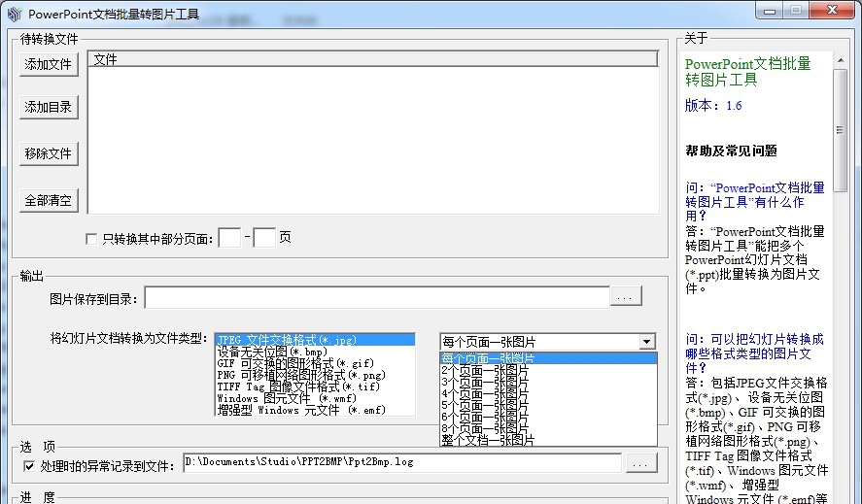862x504 pixels.
Task: Select TIFF Tag 图像文件格式(*.tif) format
Action: click(315, 386)
